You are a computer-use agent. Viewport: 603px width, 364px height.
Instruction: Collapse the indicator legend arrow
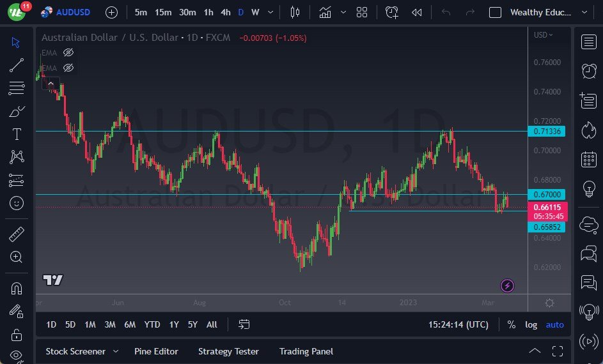coord(51,83)
